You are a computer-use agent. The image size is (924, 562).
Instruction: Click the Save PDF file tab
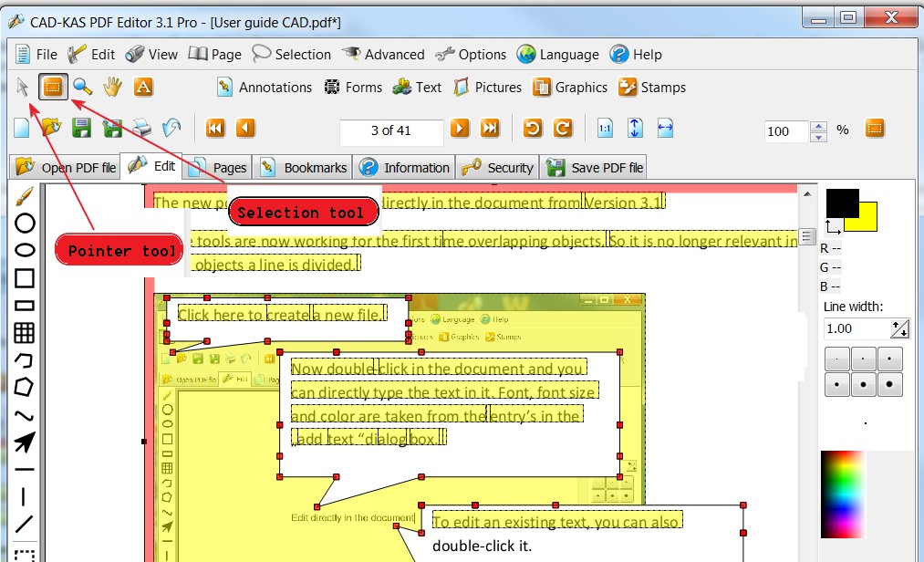click(x=597, y=168)
